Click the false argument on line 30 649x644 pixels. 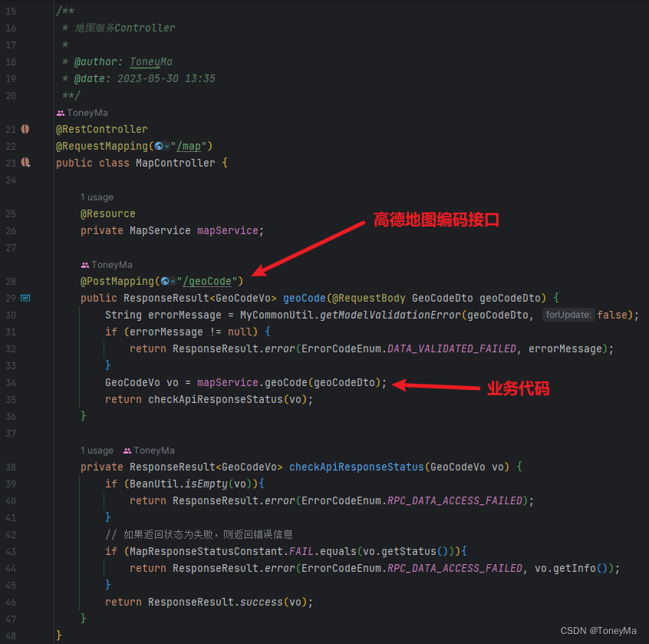(x=611, y=315)
